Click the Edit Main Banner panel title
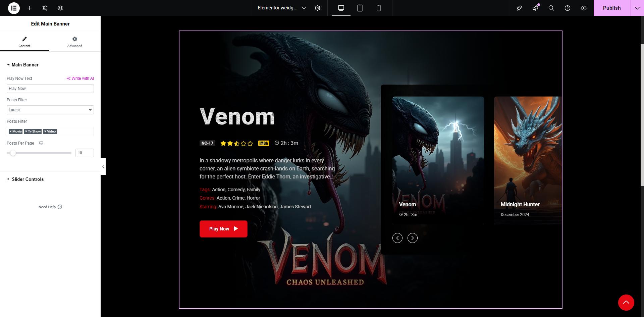Viewport: 644px width, 317px height. tap(50, 24)
